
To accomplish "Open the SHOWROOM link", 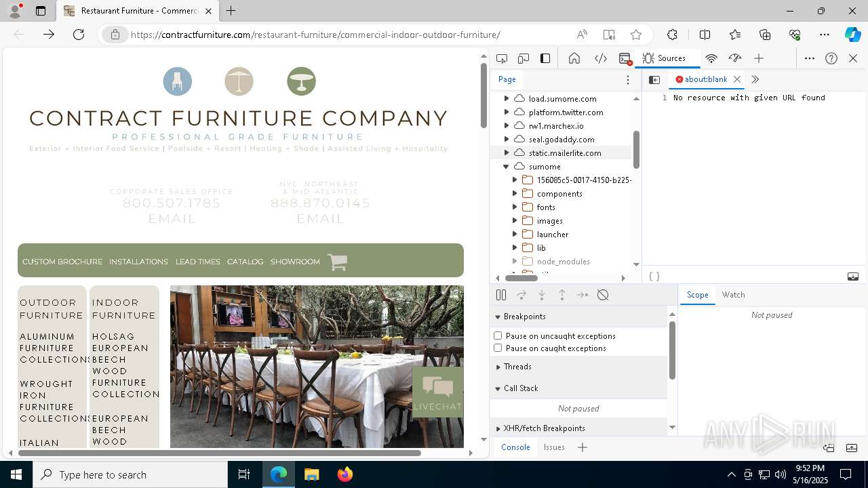I will coord(295,262).
